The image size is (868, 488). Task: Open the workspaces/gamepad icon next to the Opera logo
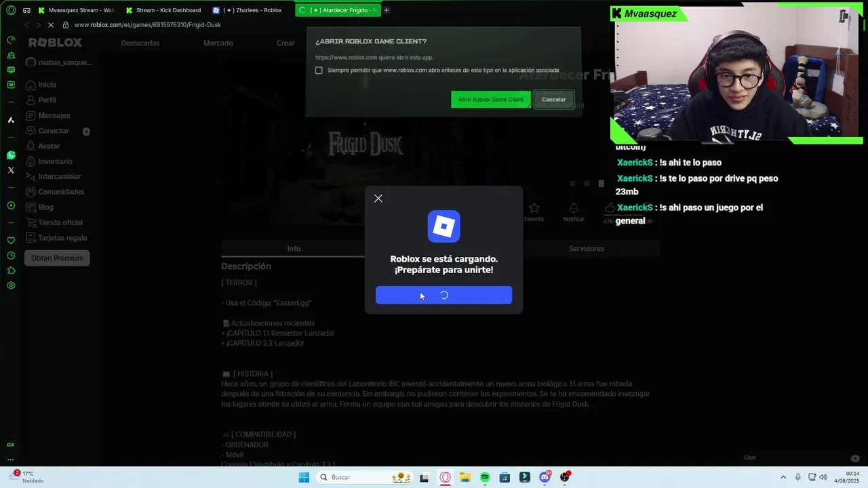26,10
